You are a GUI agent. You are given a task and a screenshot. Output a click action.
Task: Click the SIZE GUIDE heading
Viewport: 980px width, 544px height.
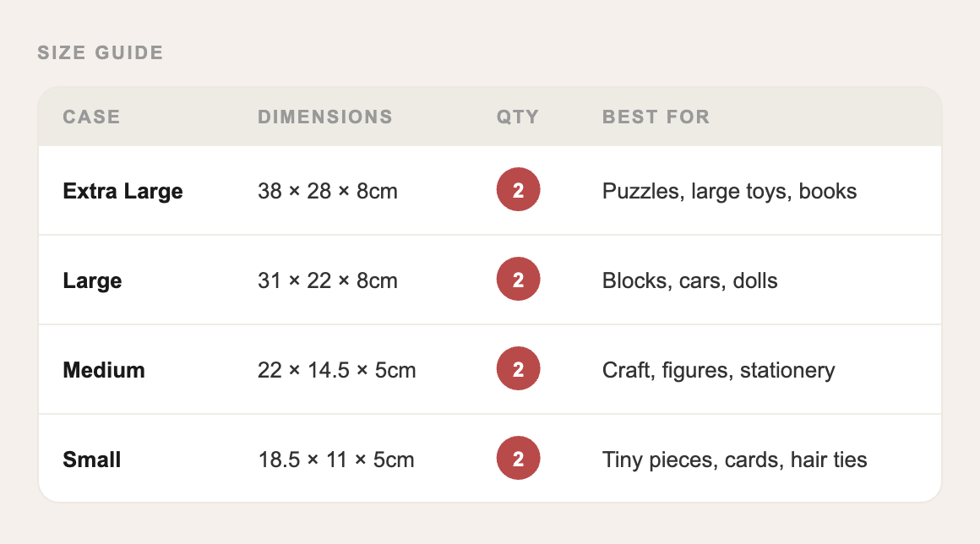coord(101,52)
